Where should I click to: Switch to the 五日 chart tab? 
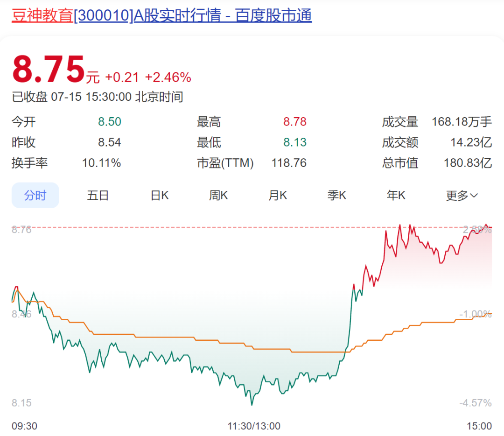click(x=98, y=195)
